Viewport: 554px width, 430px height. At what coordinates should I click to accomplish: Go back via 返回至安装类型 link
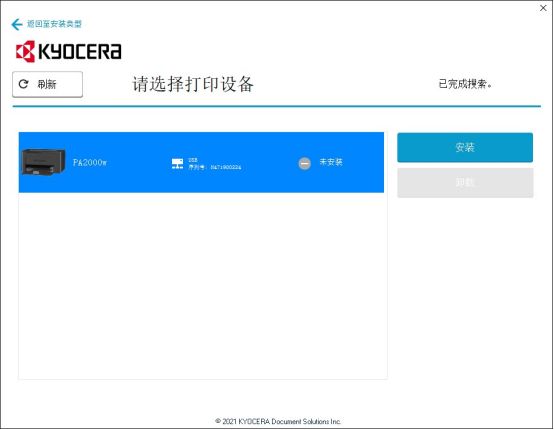point(54,24)
